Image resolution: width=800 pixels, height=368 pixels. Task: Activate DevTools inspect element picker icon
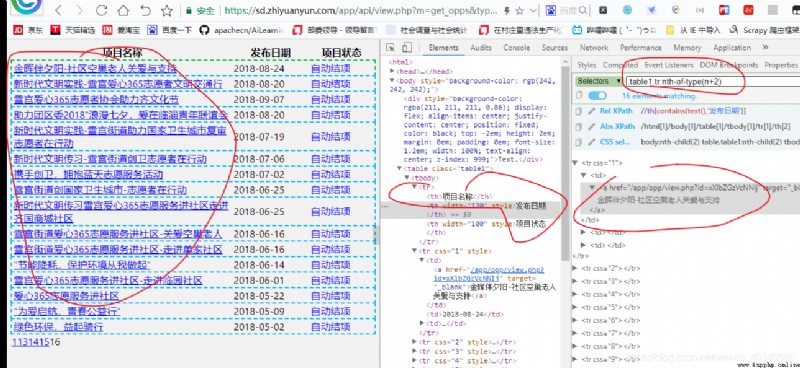[390, 47]
